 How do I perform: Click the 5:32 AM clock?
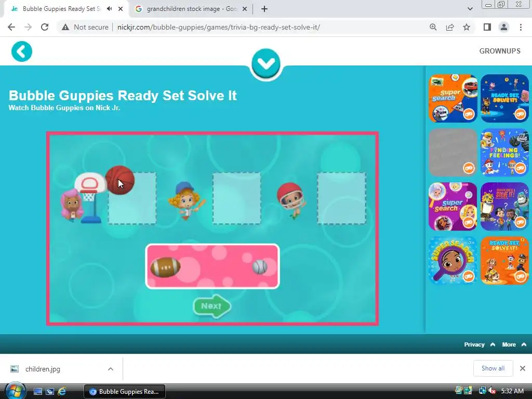pos(512,391)
